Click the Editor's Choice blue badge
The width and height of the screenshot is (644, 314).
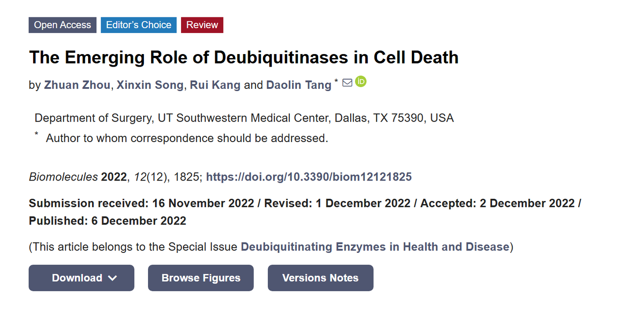[x=139, y=25]
